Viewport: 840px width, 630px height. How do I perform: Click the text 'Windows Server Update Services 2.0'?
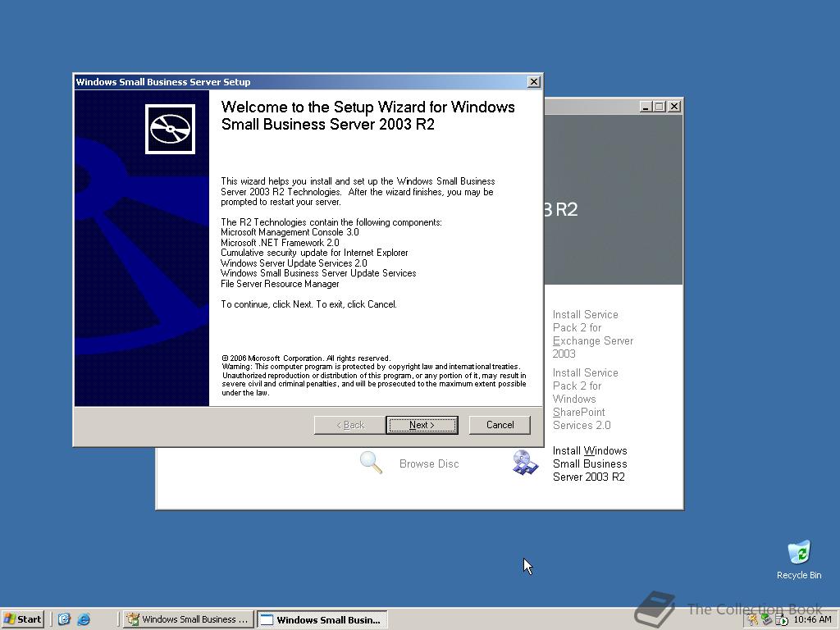tap(294, 263)
